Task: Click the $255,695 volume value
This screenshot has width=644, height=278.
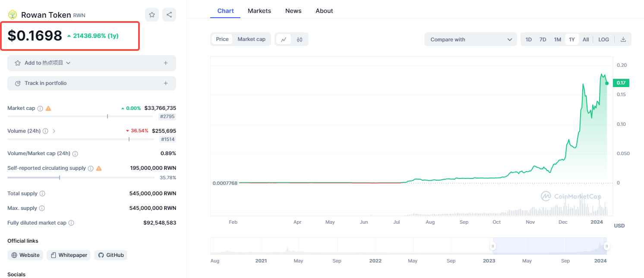Action: click(164, 131)
